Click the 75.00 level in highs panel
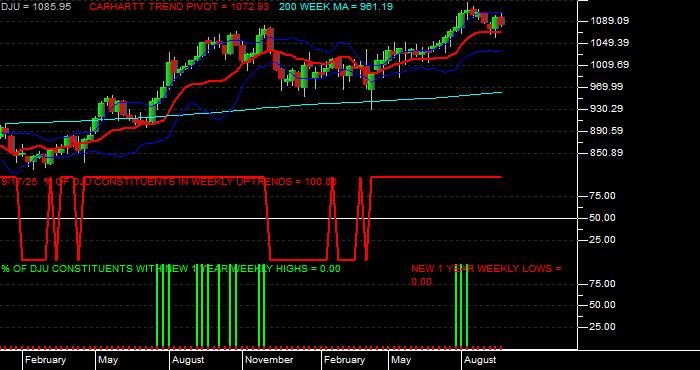700x370 pixels. [x=603, y=284]
